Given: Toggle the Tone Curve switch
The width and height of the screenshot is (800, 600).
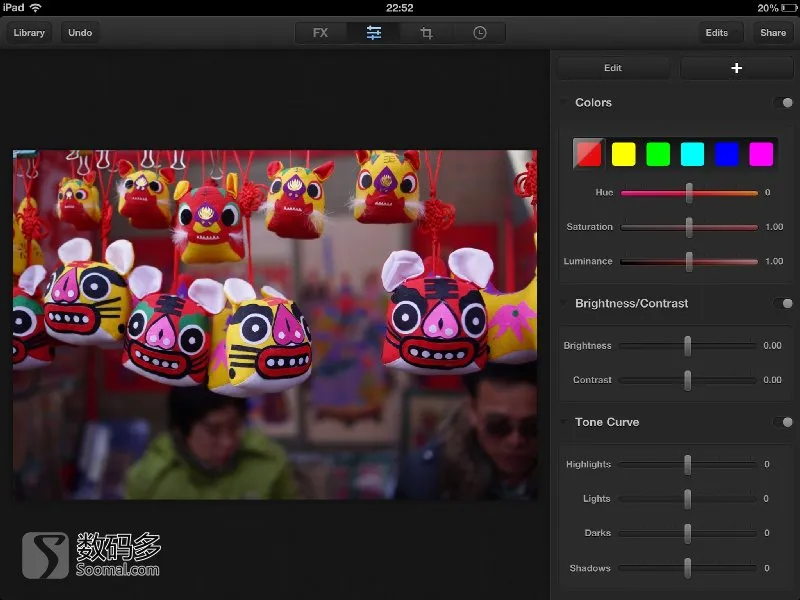Looking at the screenshot, I should coord(783,422).
